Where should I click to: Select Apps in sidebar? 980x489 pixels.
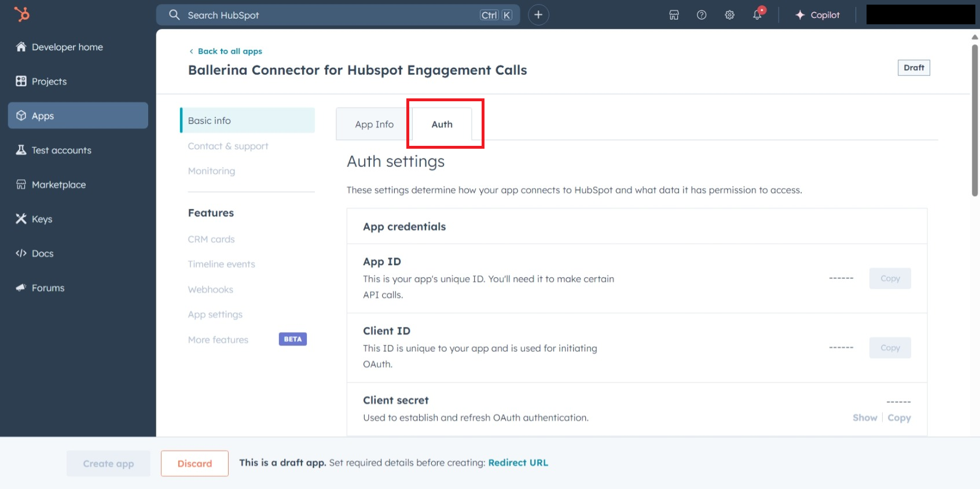[x=78, y=116]
